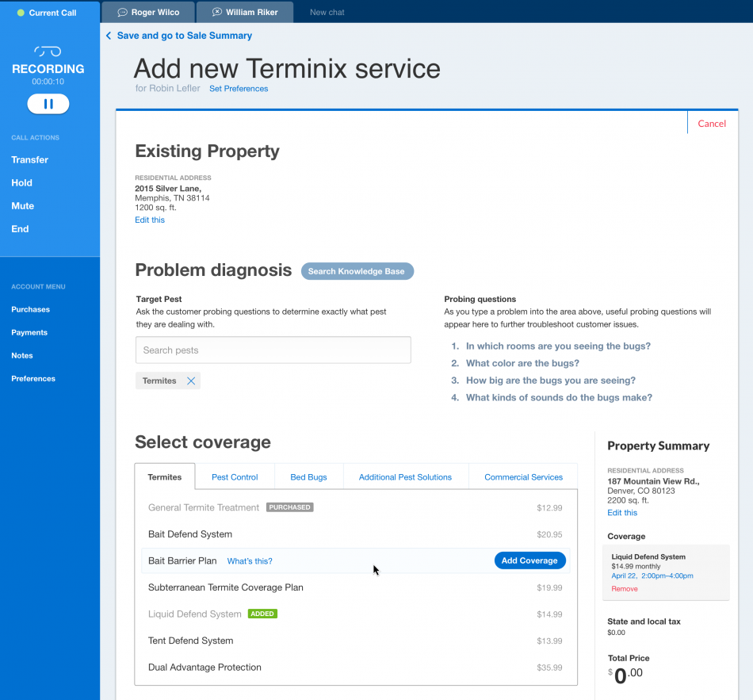Open Set Preferences link
Screen dimensions: 753x700
coord(239,89)
